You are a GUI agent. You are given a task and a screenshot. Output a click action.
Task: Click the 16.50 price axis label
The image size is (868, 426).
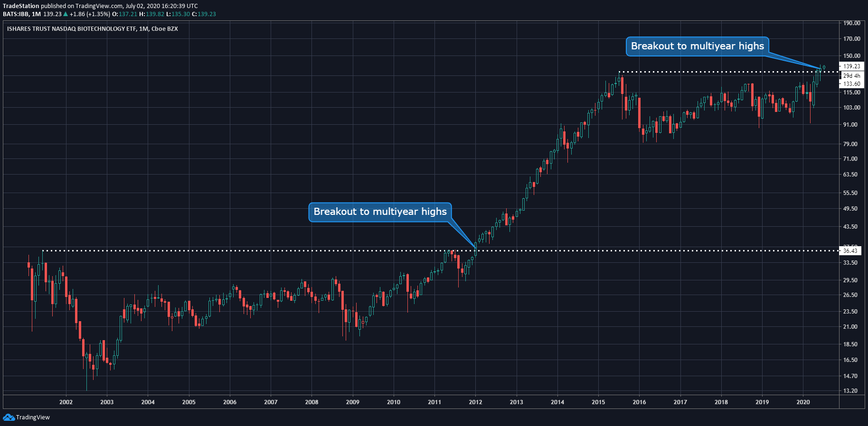point(850,360)
